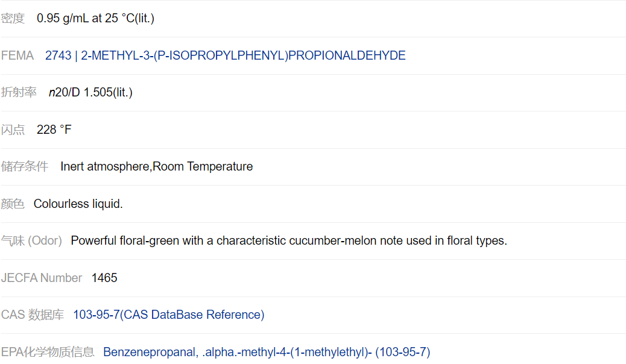Click the 闪点 label
Screen dimensions: 626x364
click(x=13, y=130)
